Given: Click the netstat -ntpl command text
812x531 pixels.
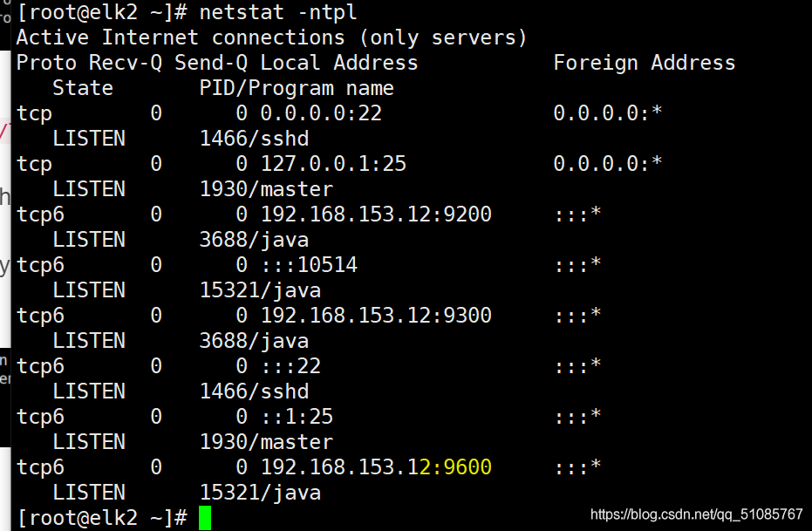Looking at the screenshot, I should tap(278, 12).
